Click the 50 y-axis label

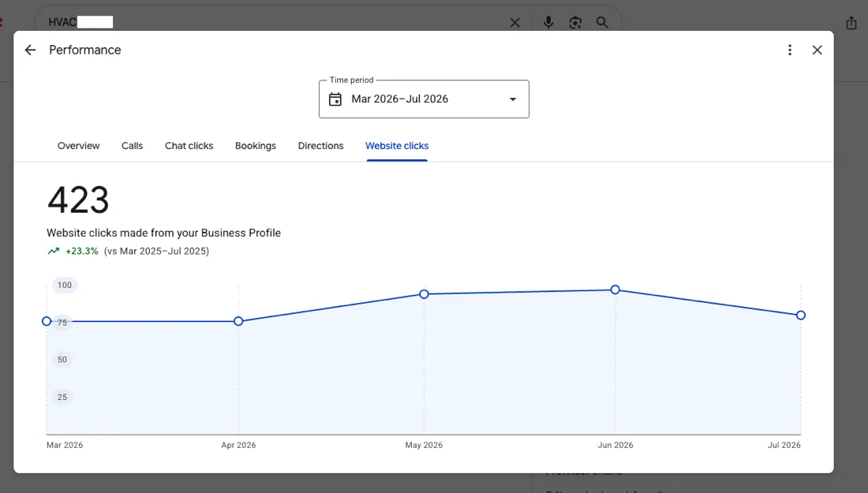point(62,360)
